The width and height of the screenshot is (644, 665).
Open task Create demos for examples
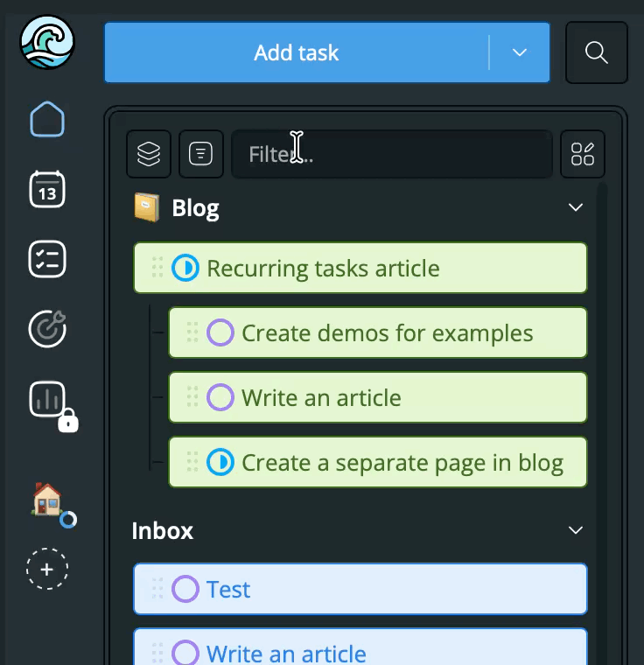(378, 332)
